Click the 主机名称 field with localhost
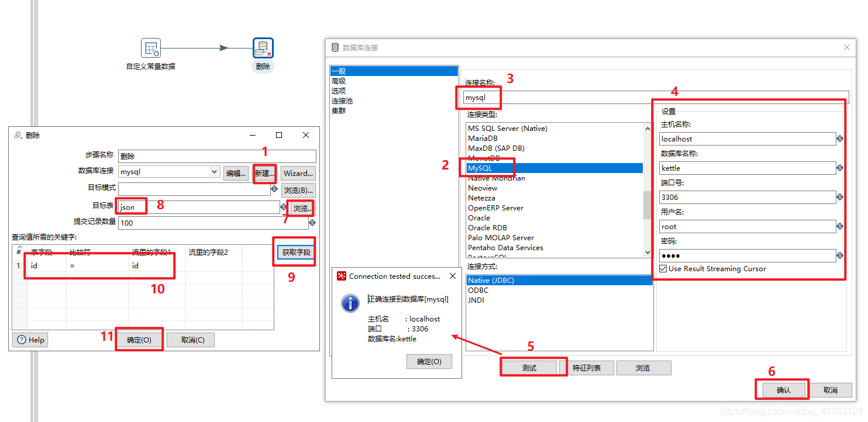Image resolution: width=868 pixels, height=422 pixels. point(748,139)
